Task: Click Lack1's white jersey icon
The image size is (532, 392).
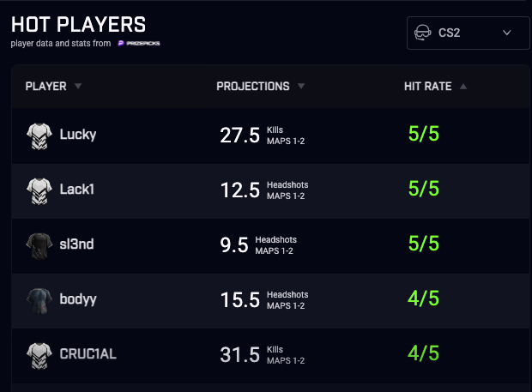Action: coord(39,189)
